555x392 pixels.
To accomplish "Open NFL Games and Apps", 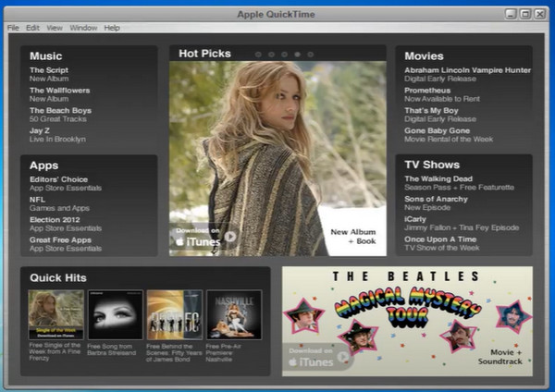I will [x=59, y=203].
